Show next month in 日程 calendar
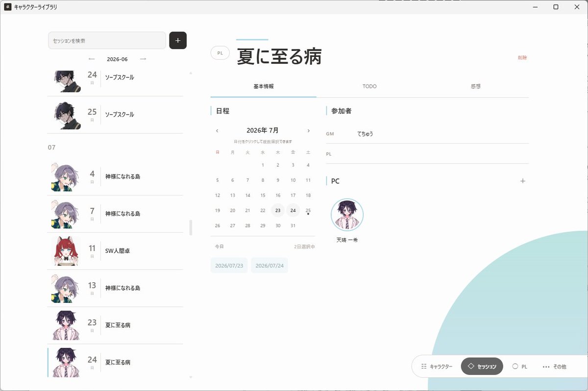Screen dimensions: 588x391 coord(308,131)
